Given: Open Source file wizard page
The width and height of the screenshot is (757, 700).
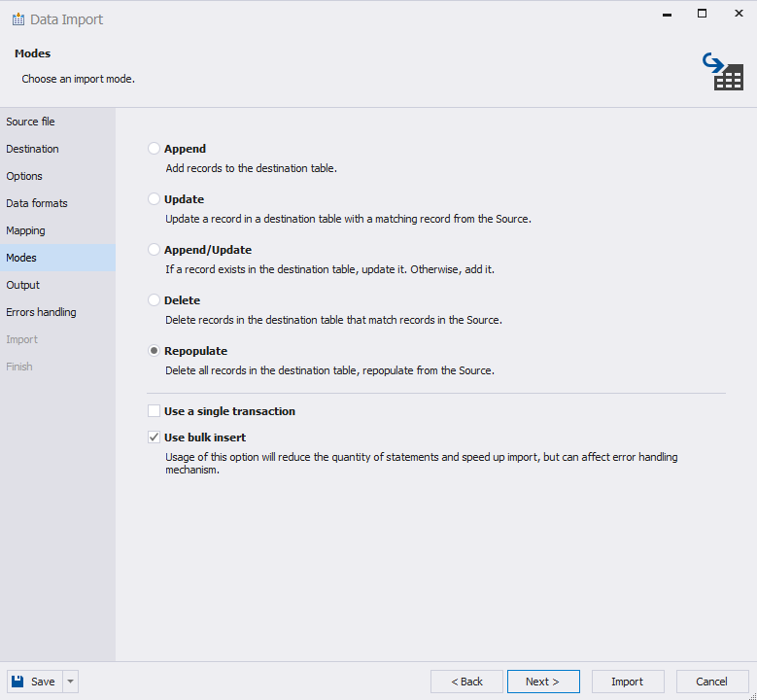Looking at the screenshot, I should [x=57, y=122].
